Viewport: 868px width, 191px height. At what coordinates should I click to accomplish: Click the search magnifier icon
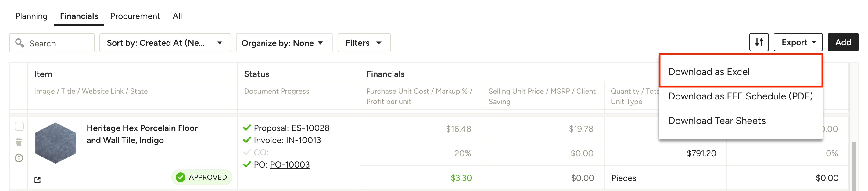(20, 43)
